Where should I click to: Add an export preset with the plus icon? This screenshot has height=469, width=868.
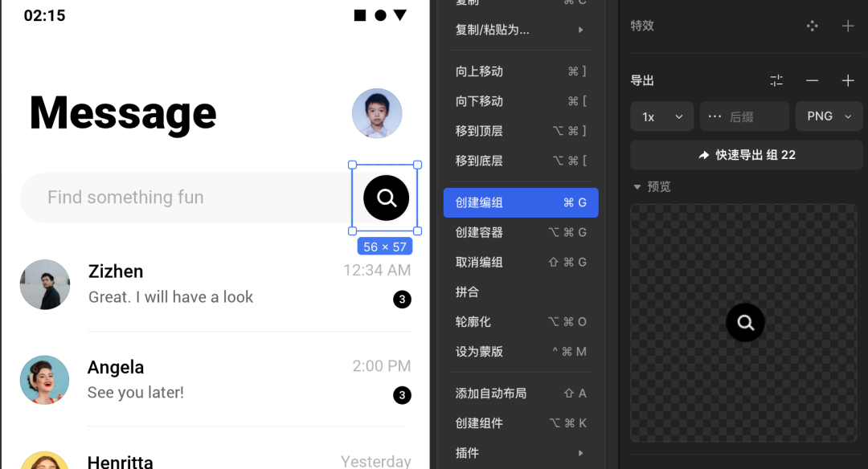click(848, 81)
